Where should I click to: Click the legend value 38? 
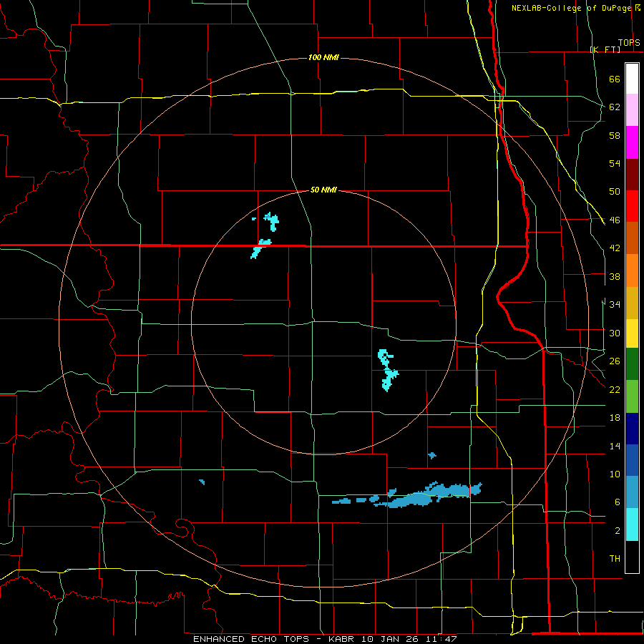(615, 277)
